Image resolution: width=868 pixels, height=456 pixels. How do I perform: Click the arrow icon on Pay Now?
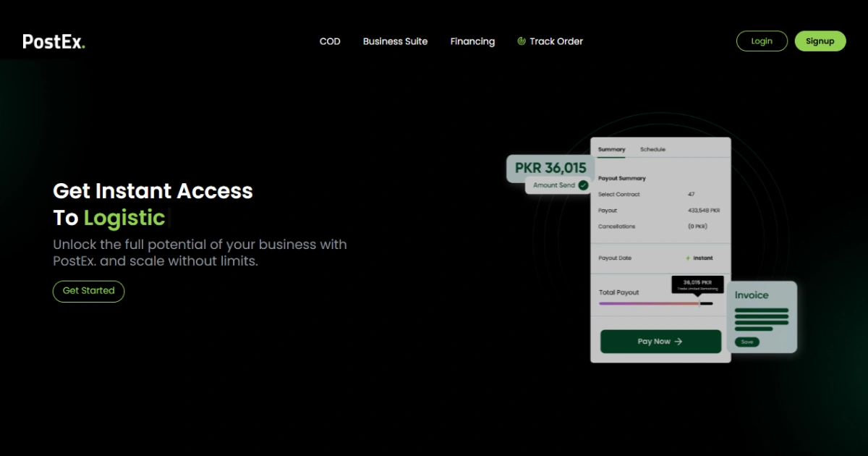tap(678, 342)
